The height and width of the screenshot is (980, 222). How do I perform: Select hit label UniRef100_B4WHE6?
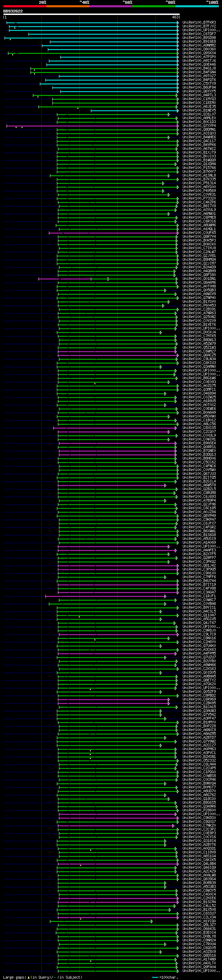pyautogui.click(x=199, y=137)
